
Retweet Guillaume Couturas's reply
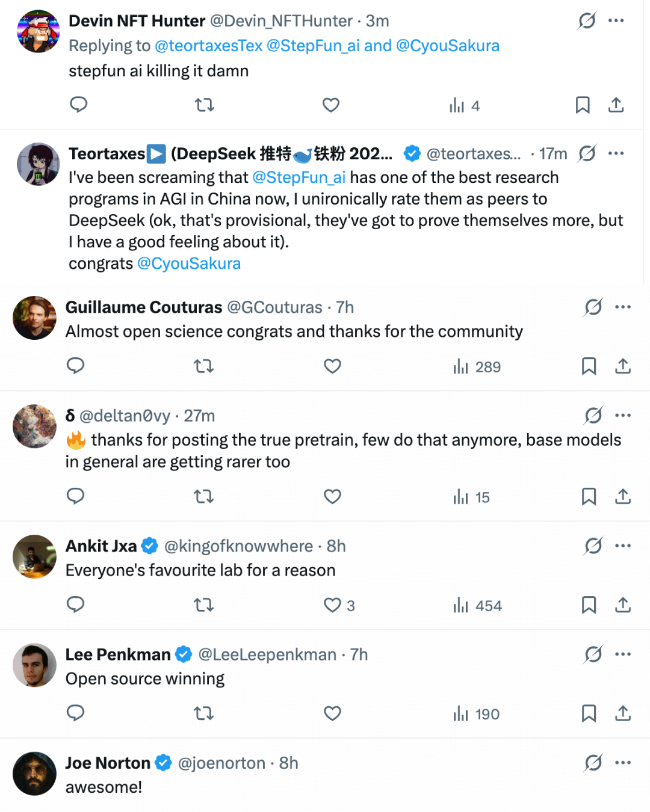[203, 366]
